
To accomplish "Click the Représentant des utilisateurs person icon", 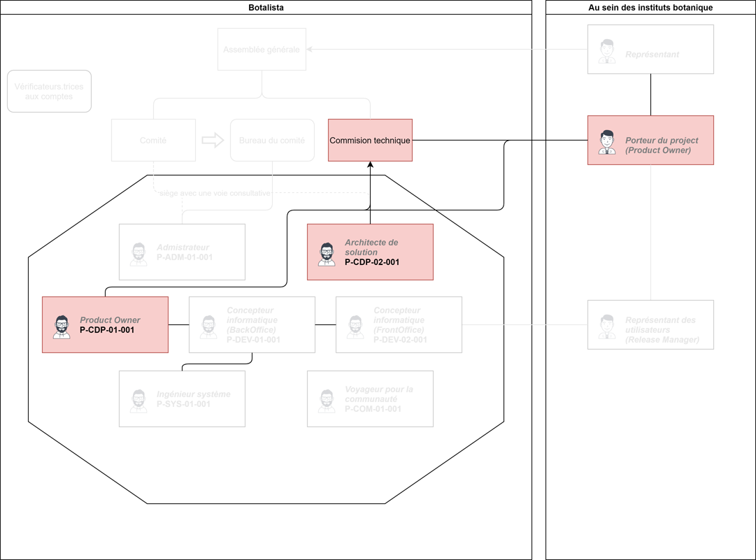I will tap(607, 326).
